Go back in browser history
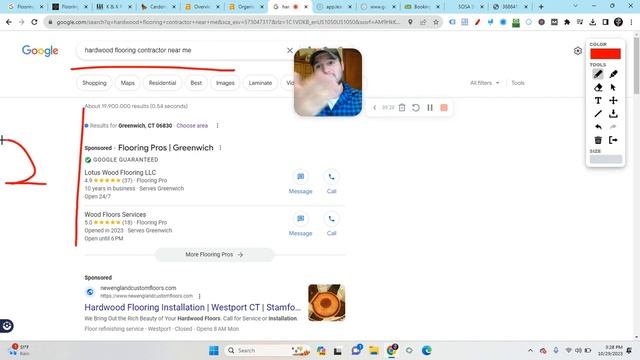The image size is (640, 360). point(9,22)
